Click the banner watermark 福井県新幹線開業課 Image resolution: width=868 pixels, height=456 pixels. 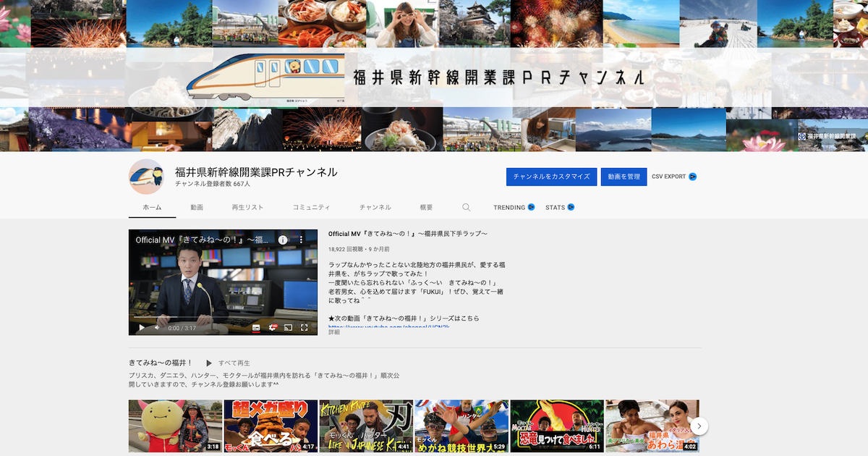(x=827, y=136)
